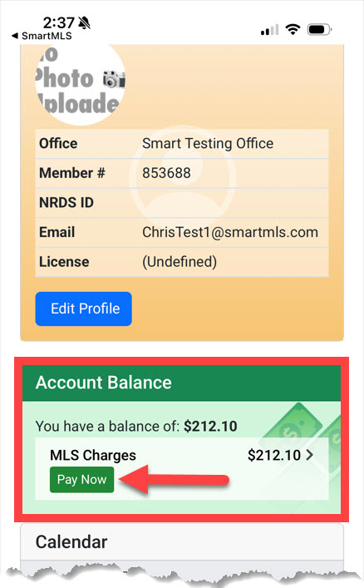Tap Smart Testing Office value
The height and width of the screenshot is (588, 364).
click(208, 143)
